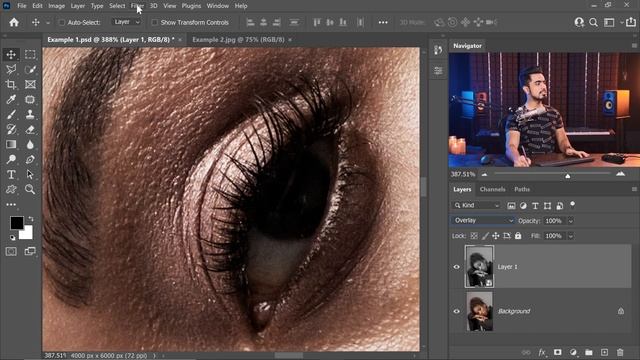
Task: Reset default foreground and background colors
Action: pyautogui.click(x=12, y=238)
